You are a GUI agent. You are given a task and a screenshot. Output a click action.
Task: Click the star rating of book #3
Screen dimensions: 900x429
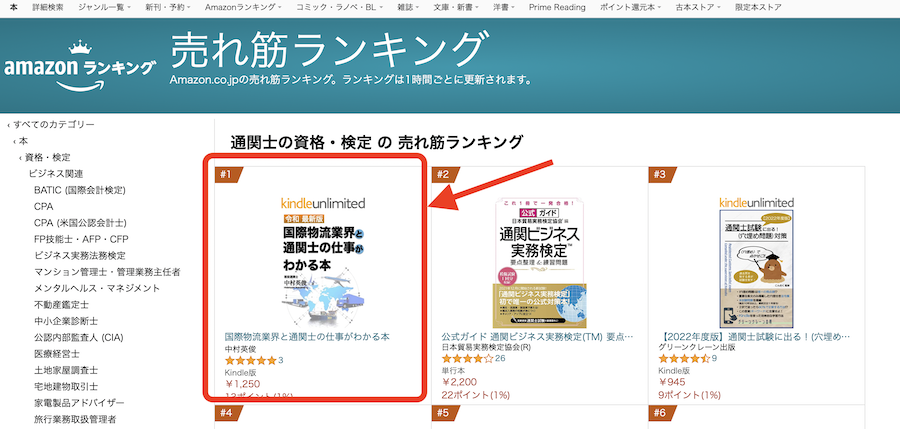click(x=685, y=359)
